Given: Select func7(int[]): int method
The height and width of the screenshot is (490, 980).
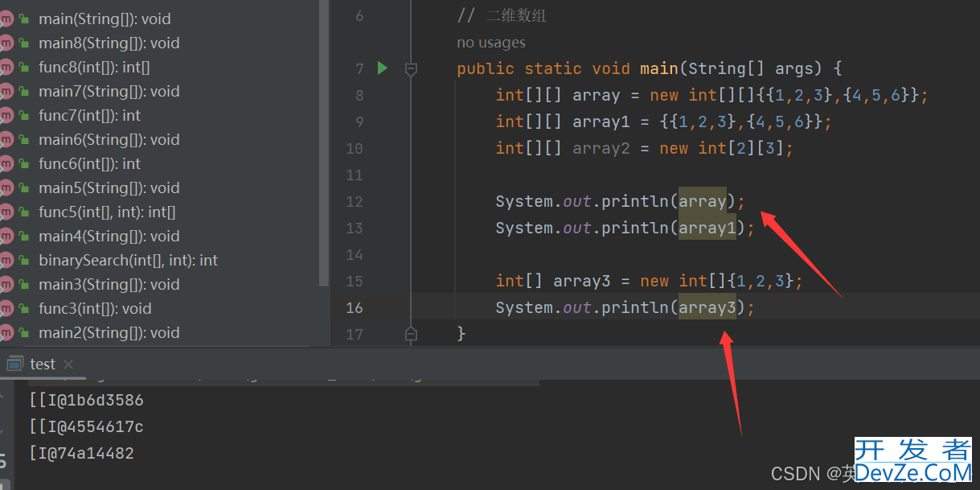Looking at the screenshot, I should [89, 115].
